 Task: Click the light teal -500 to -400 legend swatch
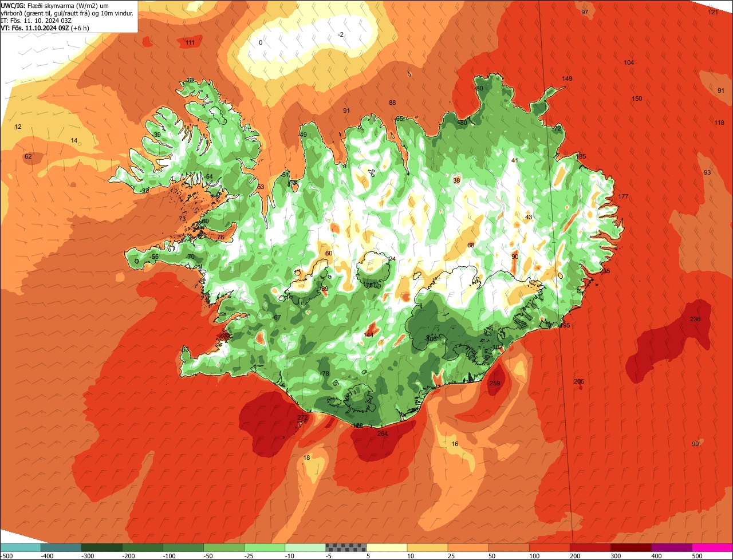tap(20, 547)
